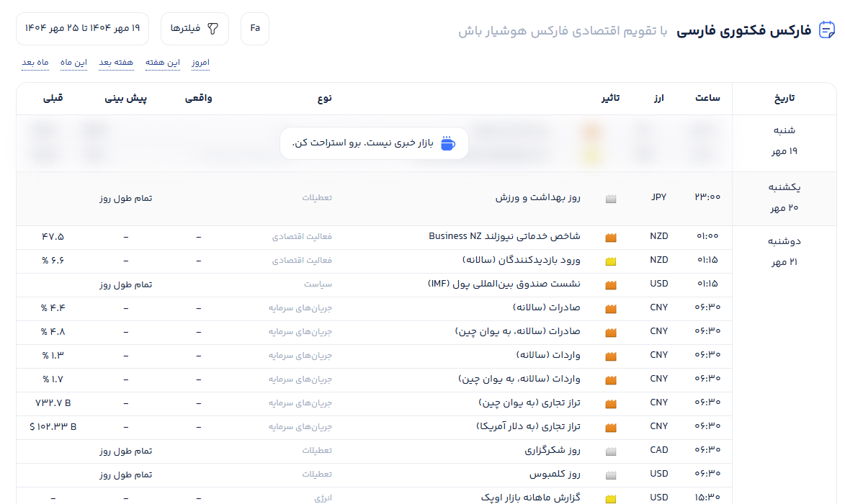The image size is (845, 504).
Task: Click gray impact icon for CAD Thanksgiving holiday
Action: pos(611,451)
